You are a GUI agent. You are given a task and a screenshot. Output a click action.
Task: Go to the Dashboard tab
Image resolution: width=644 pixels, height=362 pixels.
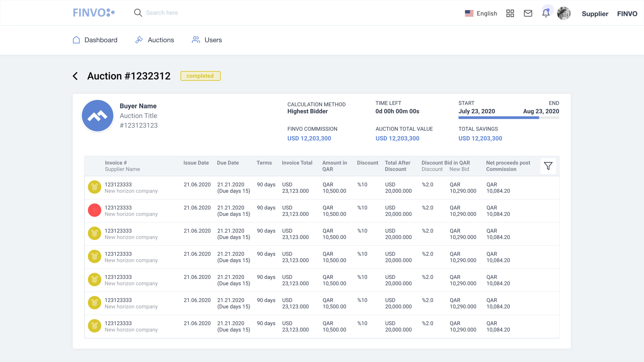95,40
